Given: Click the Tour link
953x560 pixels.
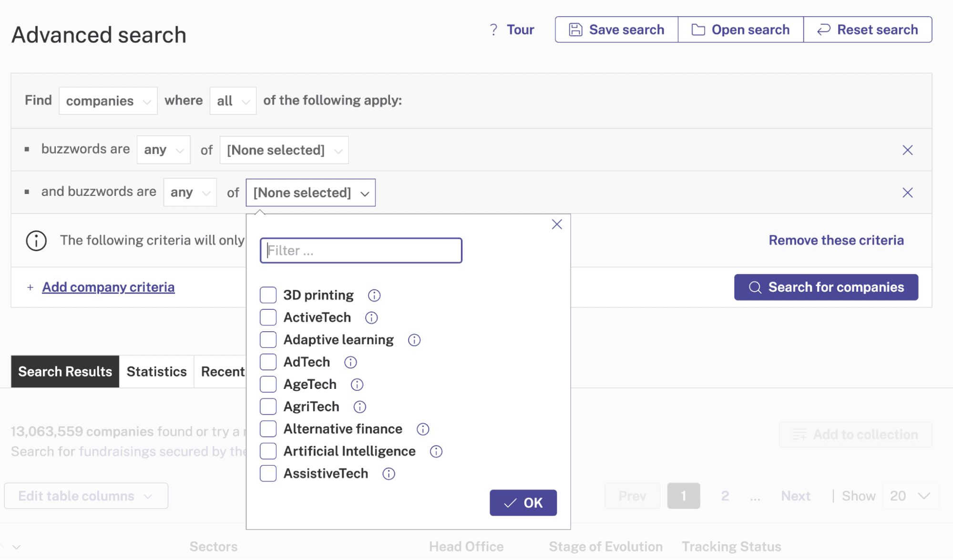Looking at the screenshot, I should pyautogui.click(x=520, y=30).
